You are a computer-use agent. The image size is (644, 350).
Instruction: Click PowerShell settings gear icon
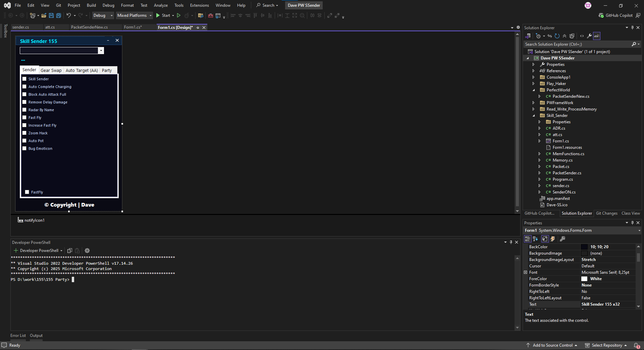87,251
